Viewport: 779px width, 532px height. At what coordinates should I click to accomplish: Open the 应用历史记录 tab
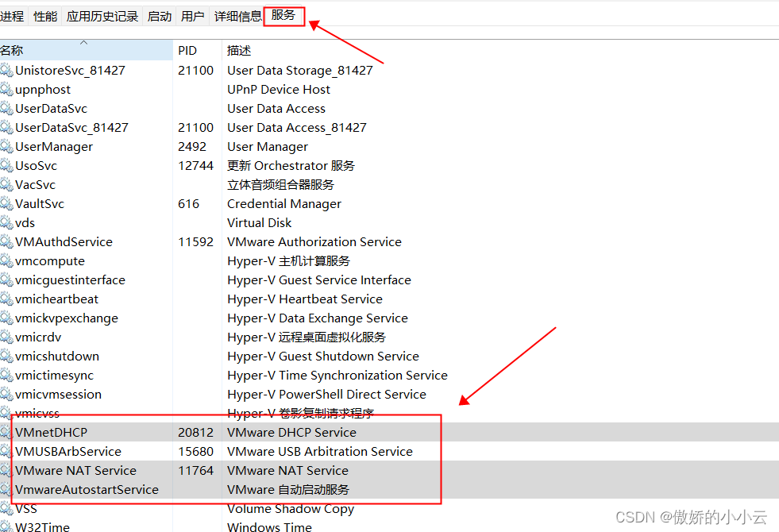tap(102, 17)
